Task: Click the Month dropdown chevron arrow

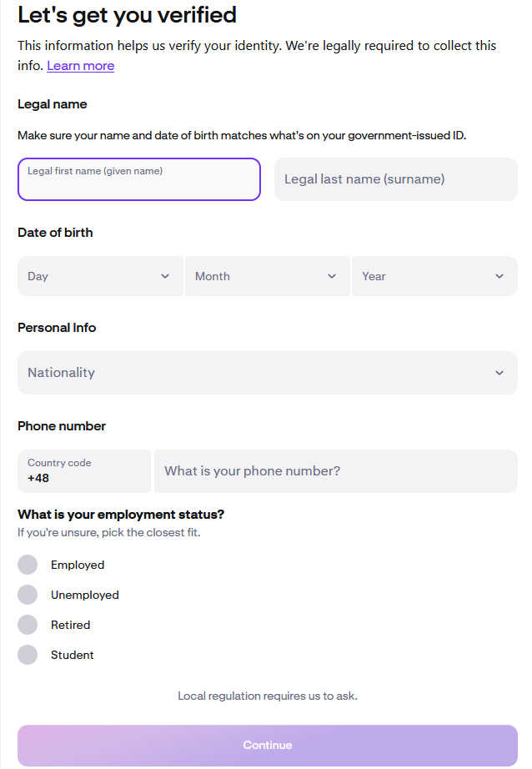Action: click(x=332, y=277)
